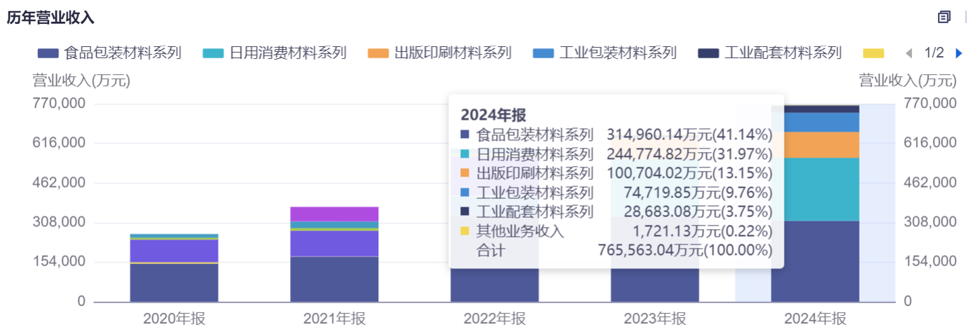Hide the 日用消费材料系列 series via legend
This screenshot has width=980, height=332.
pos(275,53)
